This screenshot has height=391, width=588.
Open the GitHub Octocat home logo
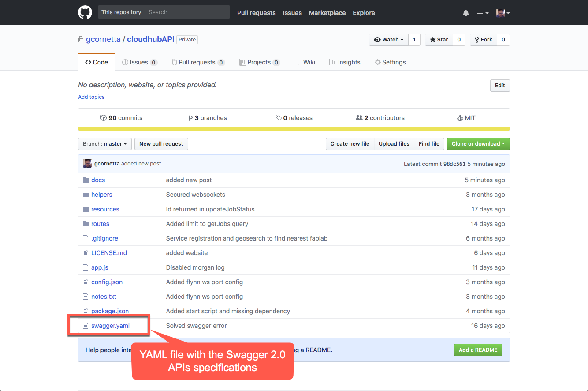pos(85,12)
